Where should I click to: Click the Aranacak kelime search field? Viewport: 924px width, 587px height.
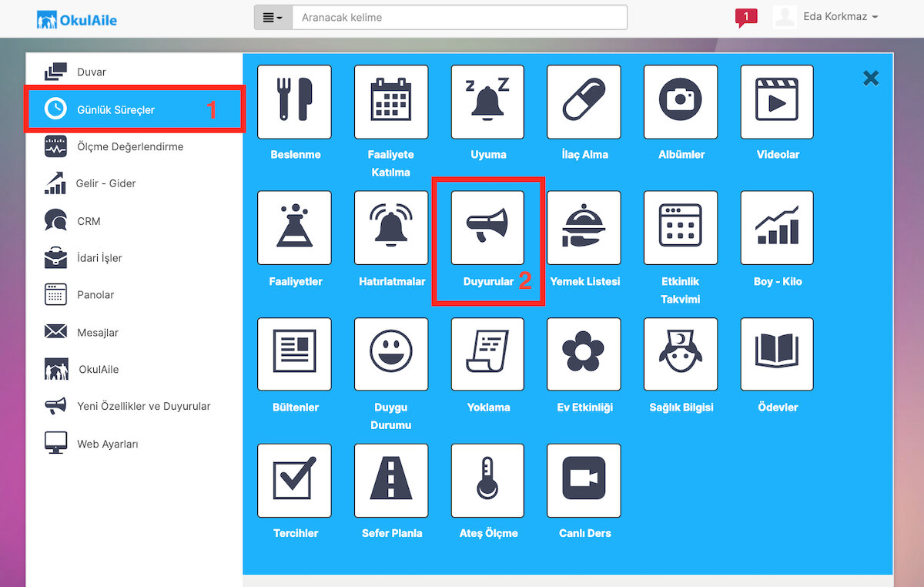[x=460, y=18]
